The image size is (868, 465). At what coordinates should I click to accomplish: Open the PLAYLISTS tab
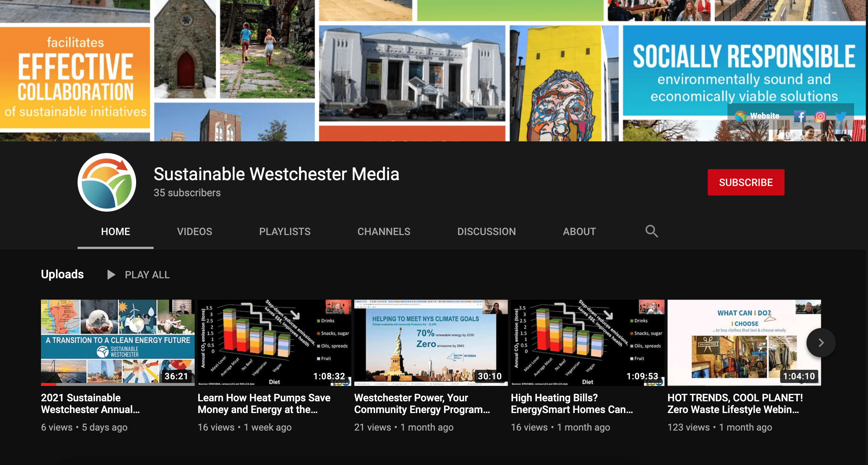[x=285, y=232]
